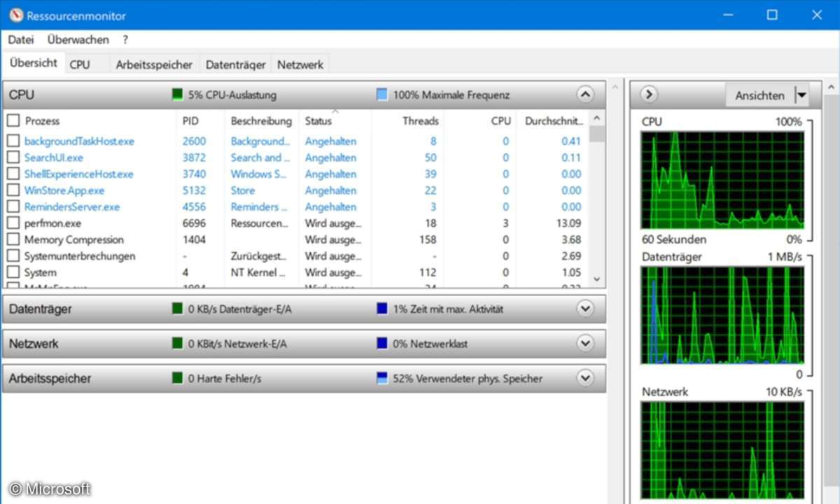Click the Ressourcenmonitor app icon in title bar
This screenshot has height=504, width=840.
[x=15, y=15]
